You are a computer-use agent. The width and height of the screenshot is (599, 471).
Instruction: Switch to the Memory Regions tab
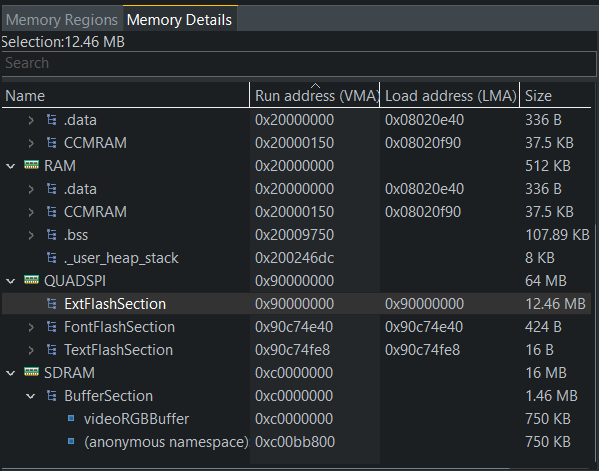pyautogui.click(x=62, y=19)
